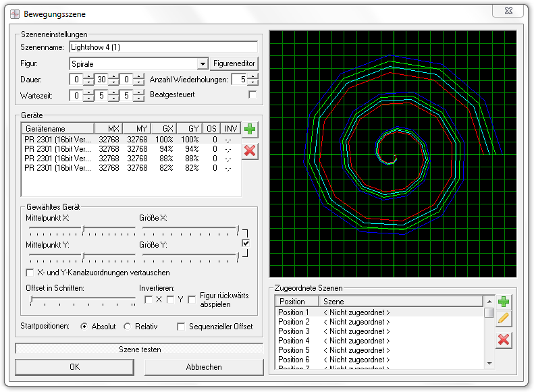Click the Szenenname text field

[163, 47]
